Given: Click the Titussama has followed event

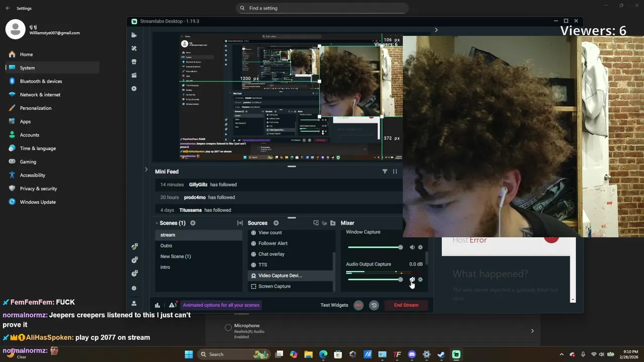Looking at the screenshot, I should (x=278, y=210).
